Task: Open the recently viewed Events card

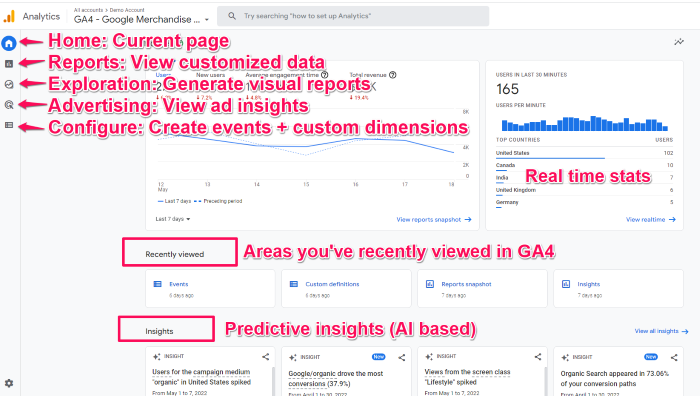Action: 210,288
